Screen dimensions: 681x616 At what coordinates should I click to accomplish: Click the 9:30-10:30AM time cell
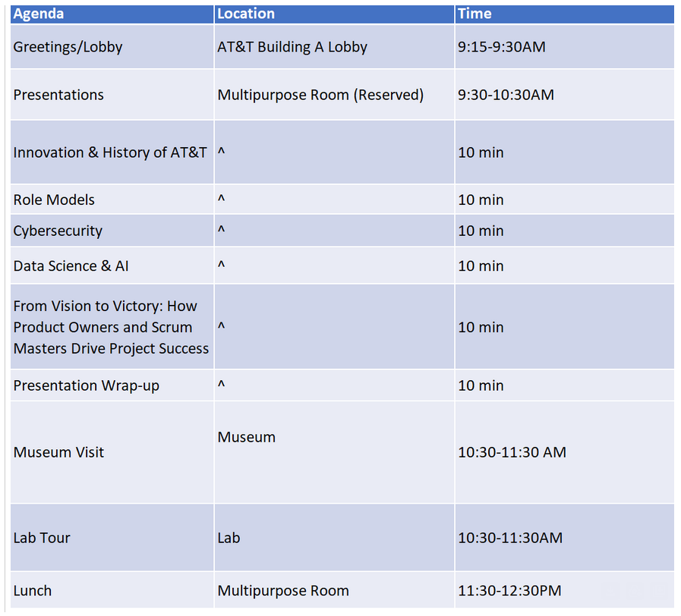click(564, 95)
